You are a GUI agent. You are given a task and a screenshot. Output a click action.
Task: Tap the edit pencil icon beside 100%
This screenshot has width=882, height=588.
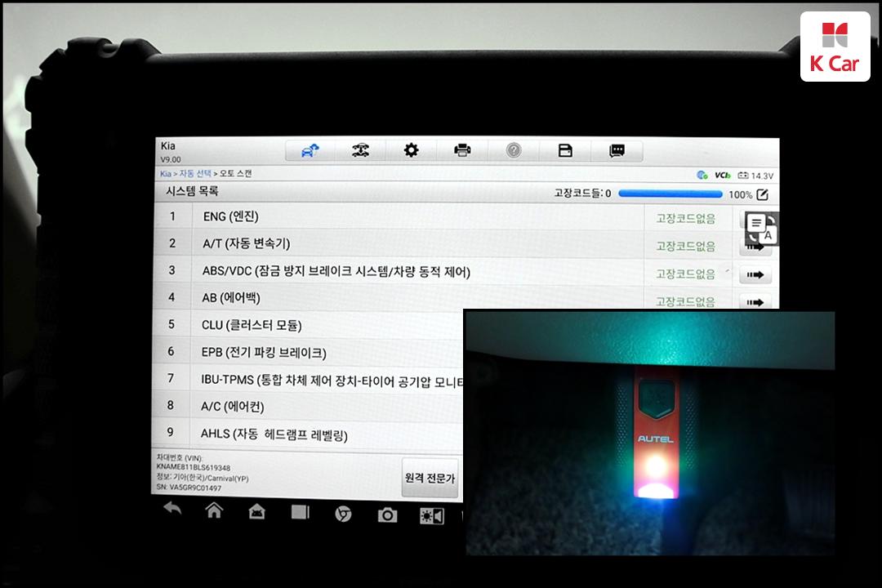tap(763, 194)
